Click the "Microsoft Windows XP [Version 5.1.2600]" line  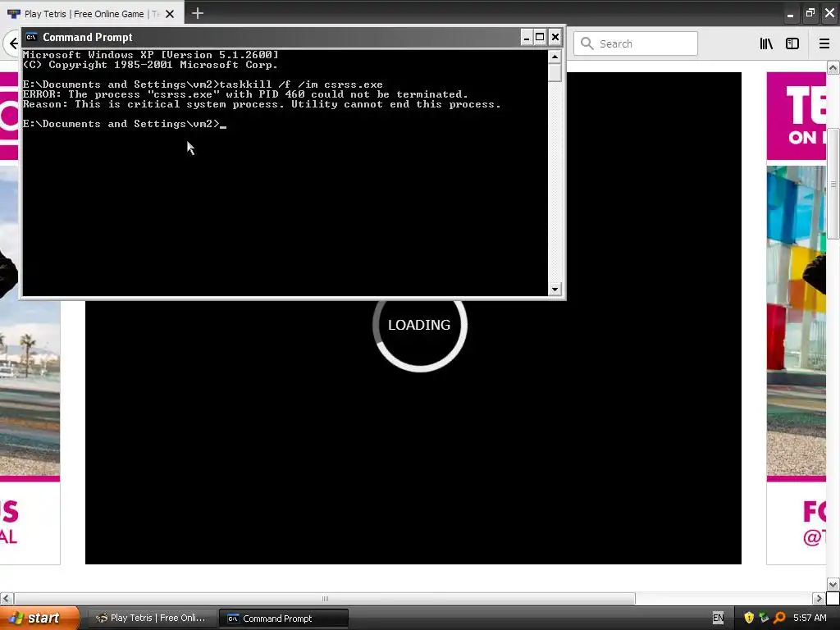tap(151, 55)
